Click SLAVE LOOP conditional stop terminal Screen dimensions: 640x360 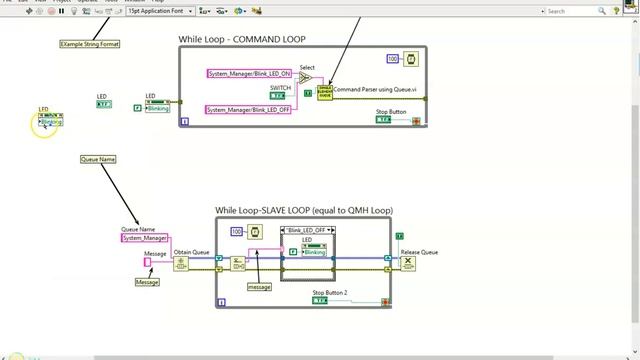tap(384, 302)
